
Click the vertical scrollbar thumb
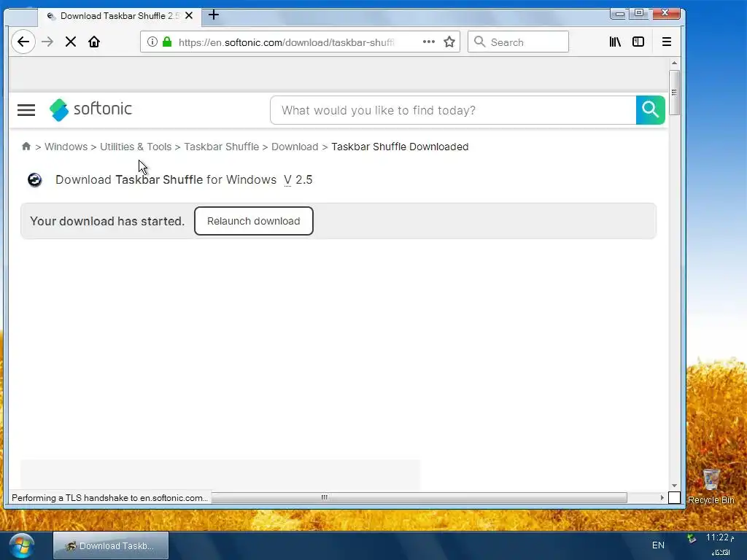tap(674, 93)
